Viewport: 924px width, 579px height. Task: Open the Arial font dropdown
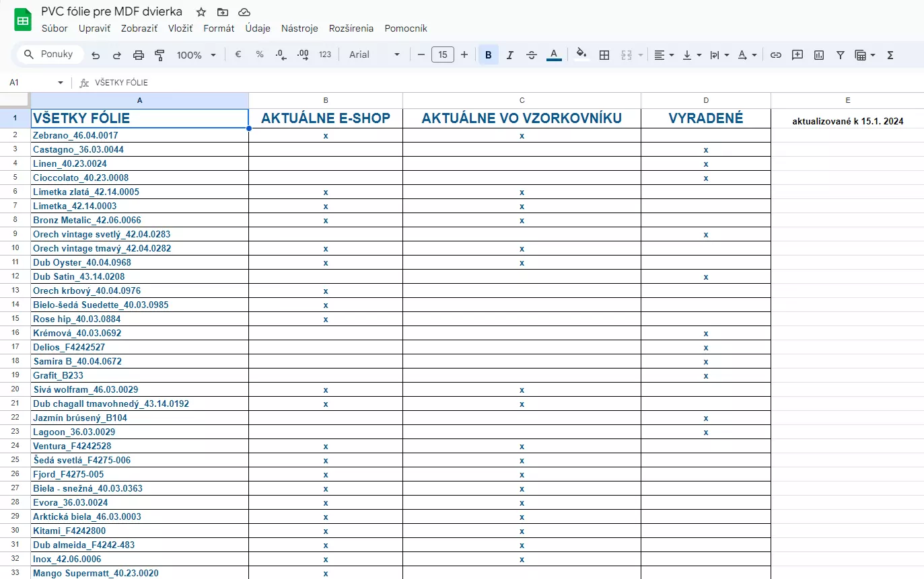coord(374,55)
